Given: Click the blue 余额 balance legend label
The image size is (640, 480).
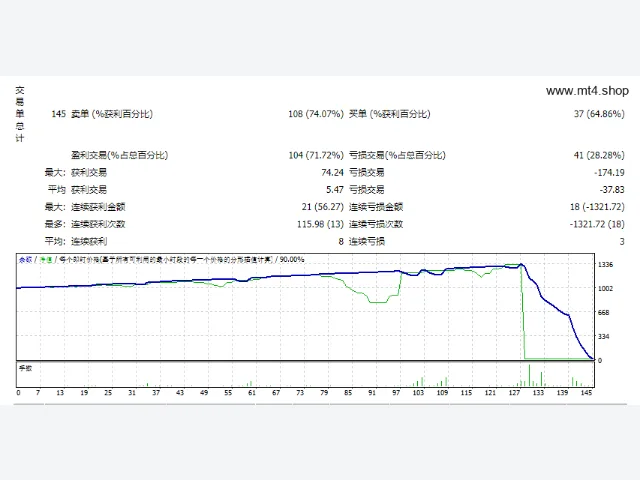Looking at the screenshot, I should (x=25, y=260).
